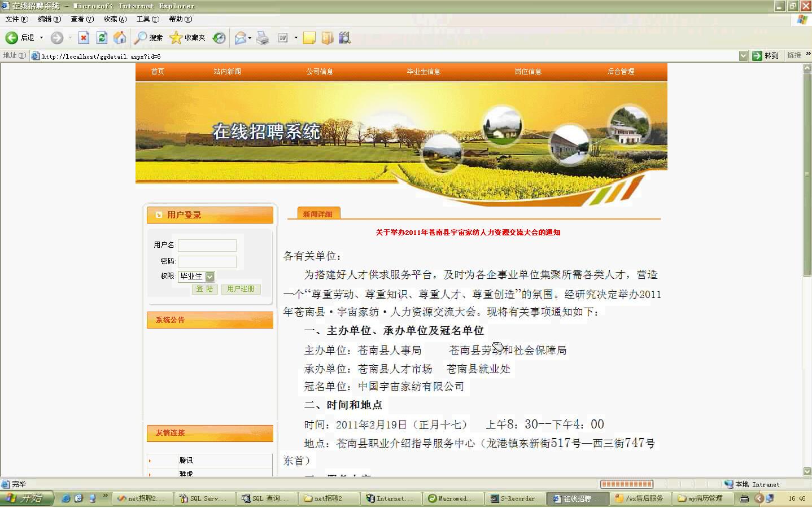Click the news title 关于举办2011年苍南县 notice
This screenshot has width=812, height=508.
468,233
